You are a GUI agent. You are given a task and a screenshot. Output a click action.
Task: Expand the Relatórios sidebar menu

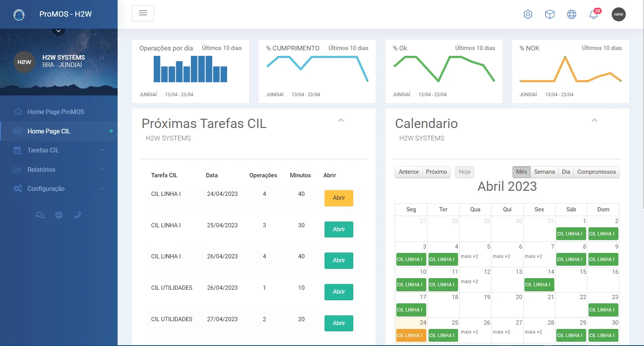(x=59, y=170)
